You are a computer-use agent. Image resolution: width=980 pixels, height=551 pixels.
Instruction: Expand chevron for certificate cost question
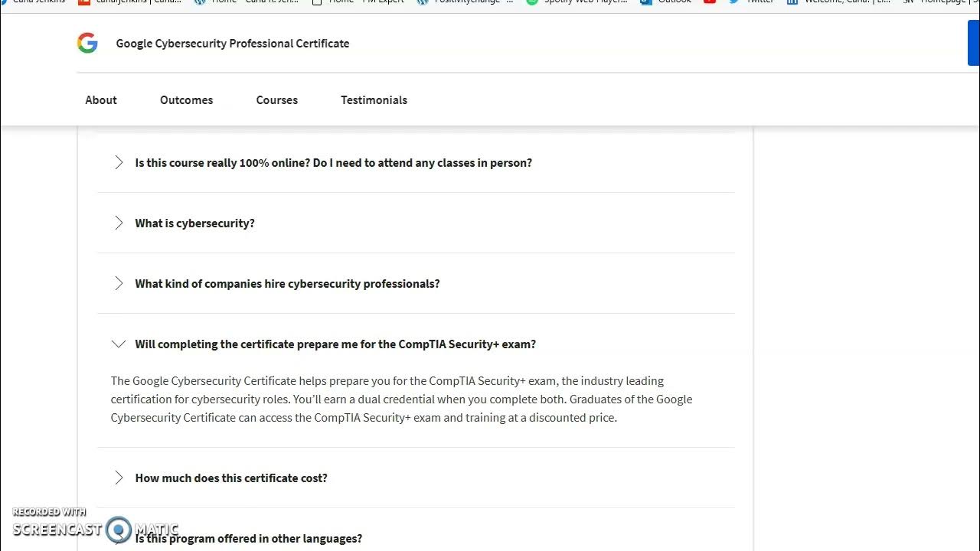(x=119, y=478)
